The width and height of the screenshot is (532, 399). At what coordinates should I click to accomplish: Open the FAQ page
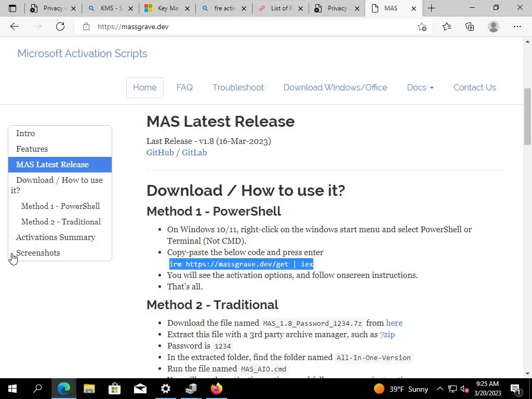[x=184, y=87]
